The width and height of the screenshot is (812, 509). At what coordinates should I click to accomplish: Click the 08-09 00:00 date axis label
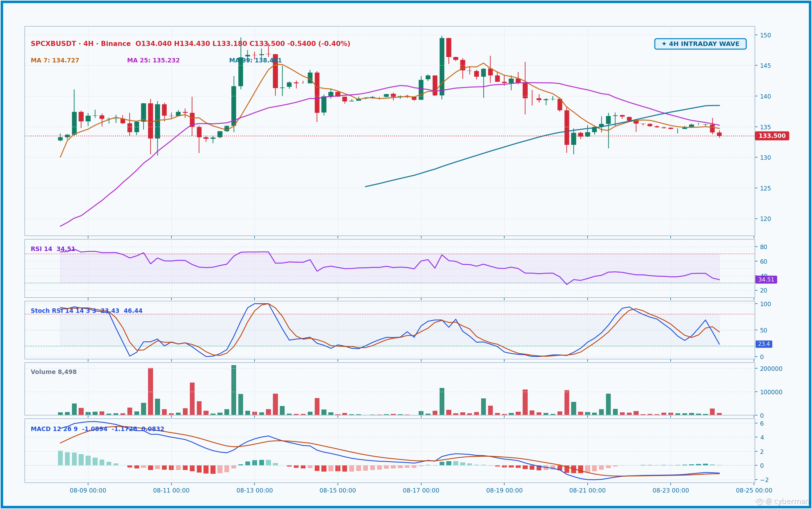[x=88, y=491]
